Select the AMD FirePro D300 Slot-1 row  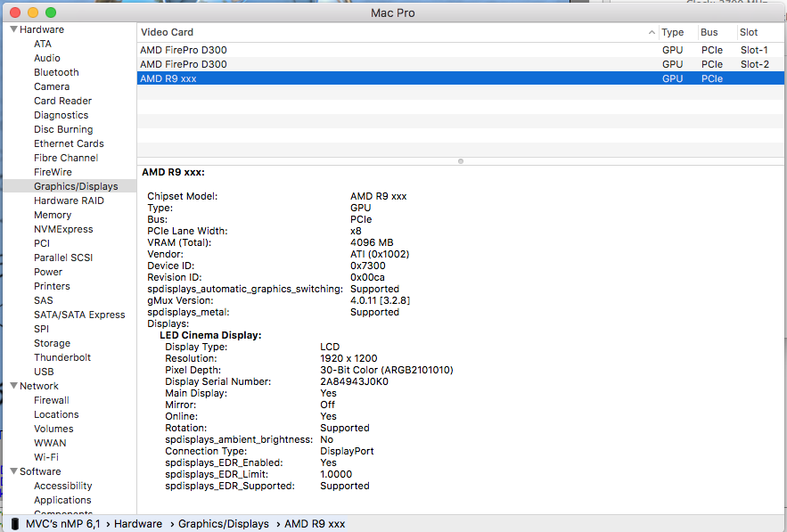(x=460, y=50)
